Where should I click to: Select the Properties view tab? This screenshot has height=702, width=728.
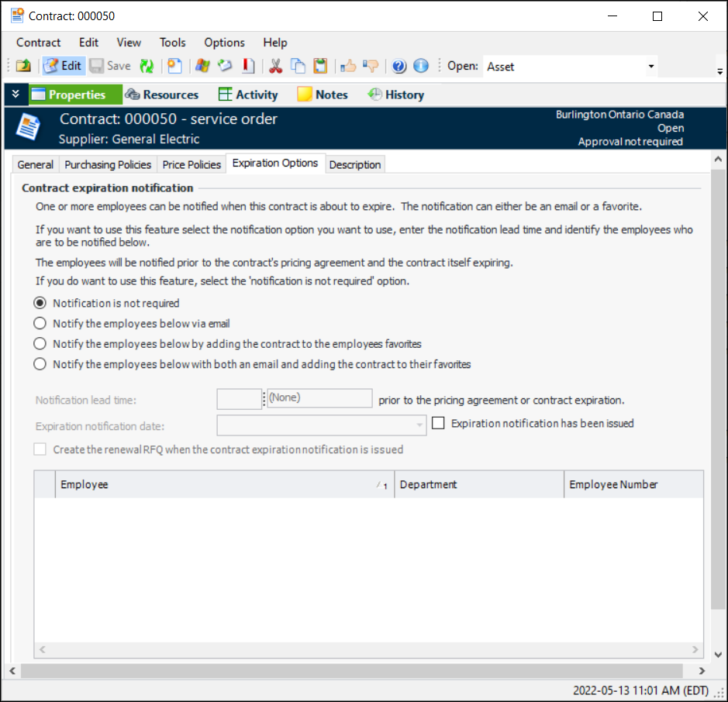point(75,95)
